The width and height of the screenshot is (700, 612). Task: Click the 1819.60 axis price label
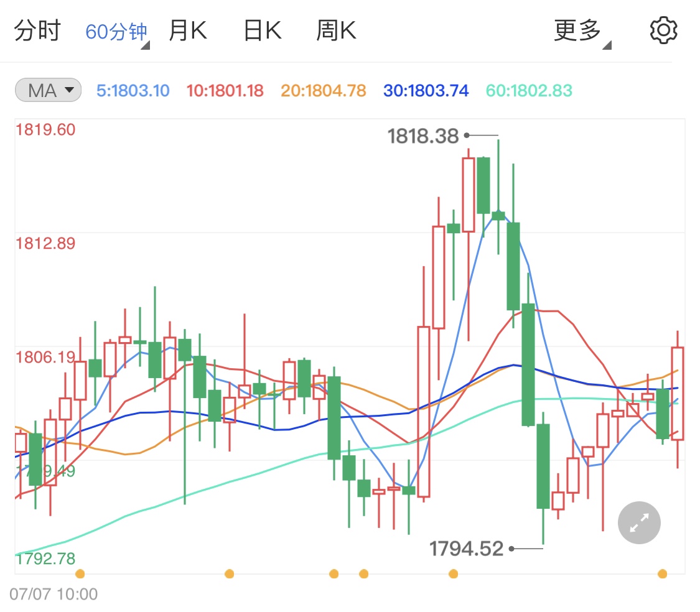tap(45, 130)
